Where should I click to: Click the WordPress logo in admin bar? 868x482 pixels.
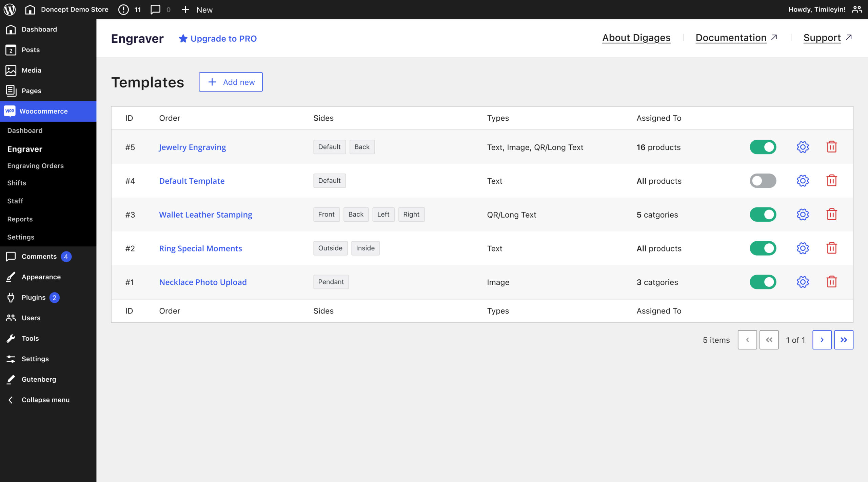coord(9,9)
